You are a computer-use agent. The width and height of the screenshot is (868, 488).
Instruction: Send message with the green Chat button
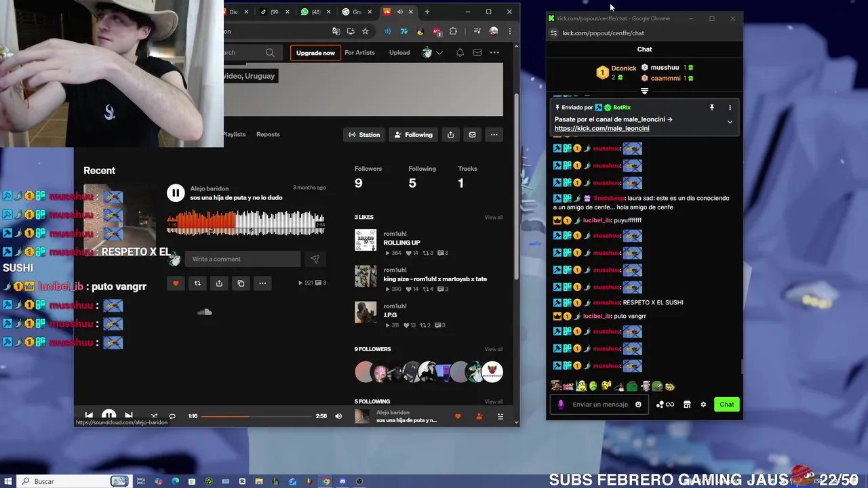pyautogui.click(x=727, y=405)
